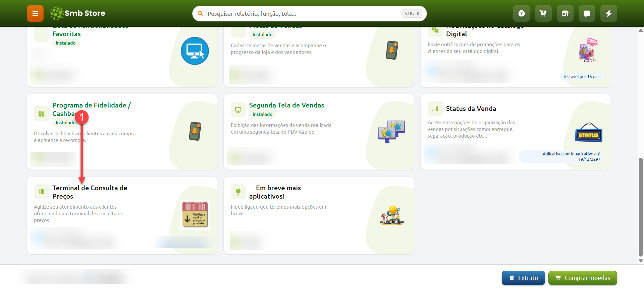Click Instalado badge on Segunda Tela card
Image resolution: width=644 pixels, height=291 pixels.
(262, 114)
